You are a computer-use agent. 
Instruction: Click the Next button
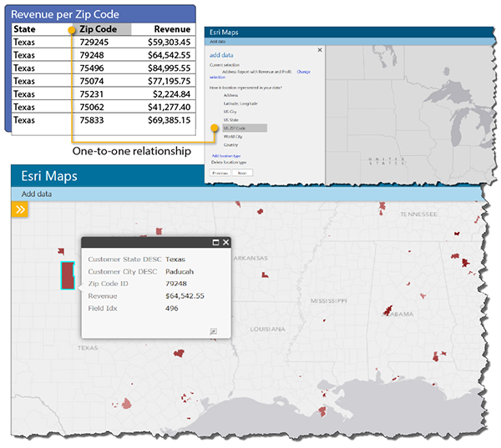[242, 173]
